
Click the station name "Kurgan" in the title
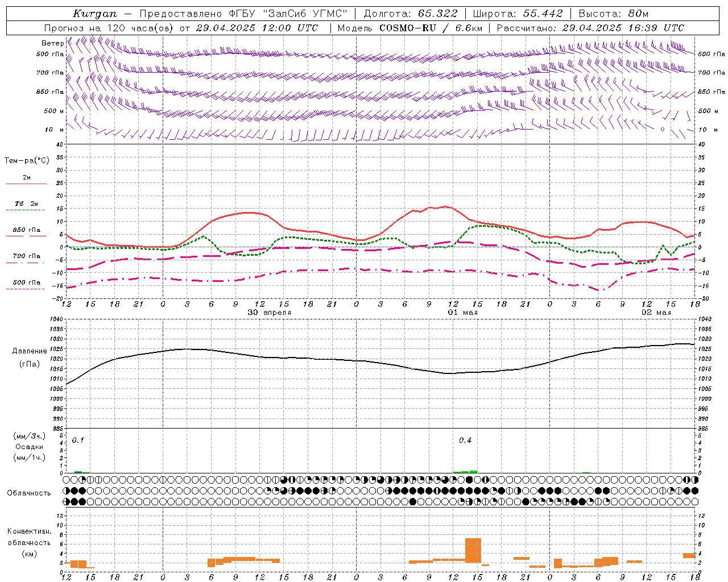pyautogui.click(x=95, y=14)
